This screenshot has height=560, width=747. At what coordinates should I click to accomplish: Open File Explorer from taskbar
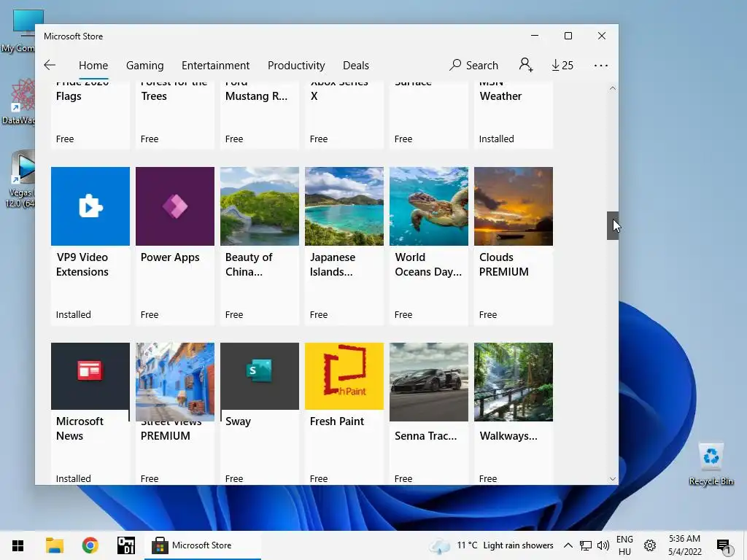[54, 545]
